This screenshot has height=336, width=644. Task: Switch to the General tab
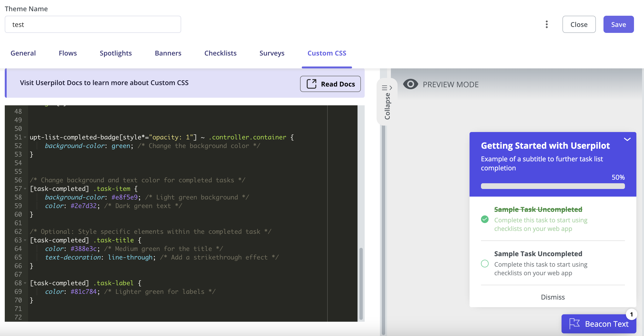(23, 53)
